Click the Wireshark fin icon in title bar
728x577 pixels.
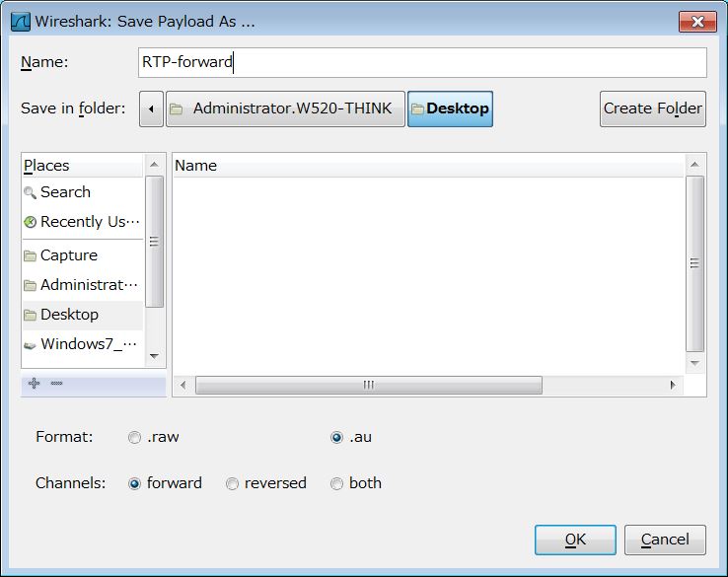[x=21, y=22]
